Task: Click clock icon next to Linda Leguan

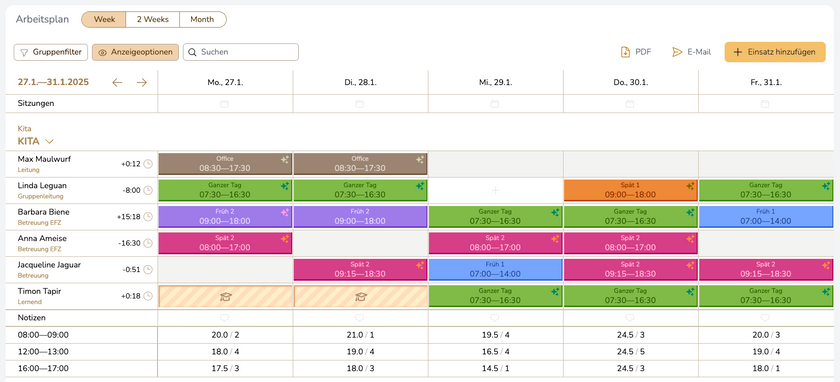Action: pyautogui.click(x=148, y=190)
